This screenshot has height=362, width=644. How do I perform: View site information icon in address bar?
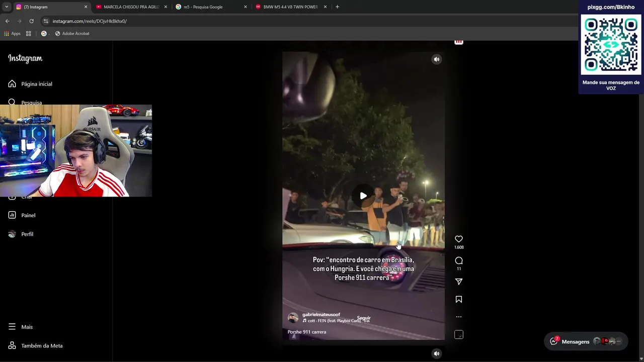(46, 21)
